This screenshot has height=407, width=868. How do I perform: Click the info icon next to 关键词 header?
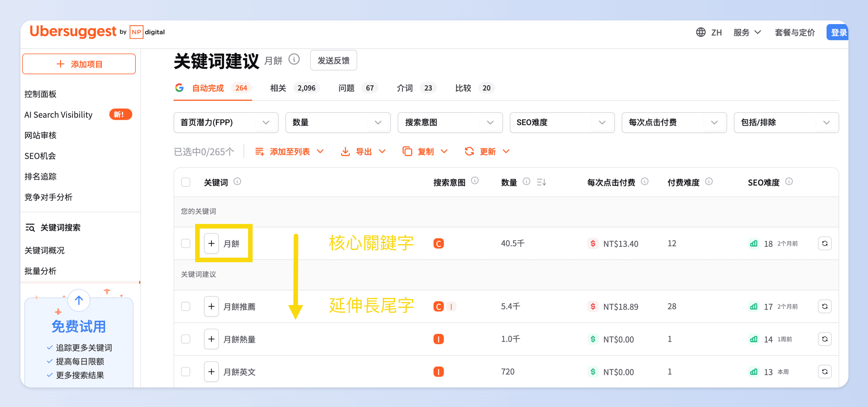(x=238, y=182)
